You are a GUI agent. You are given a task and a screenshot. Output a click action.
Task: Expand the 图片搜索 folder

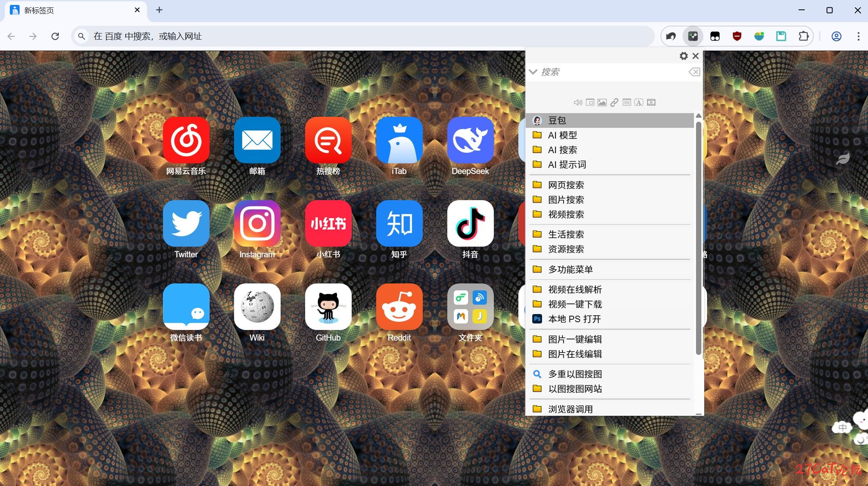[610, 200]
